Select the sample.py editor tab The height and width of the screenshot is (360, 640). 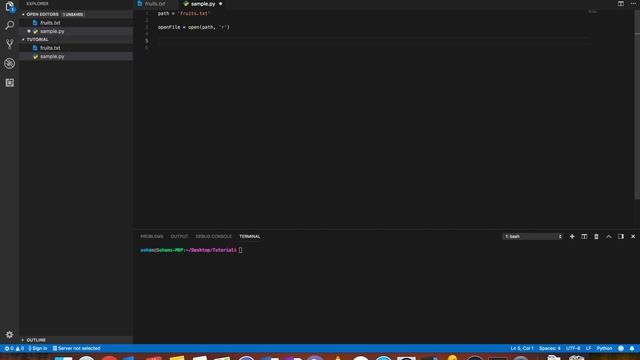coord(203,4)
